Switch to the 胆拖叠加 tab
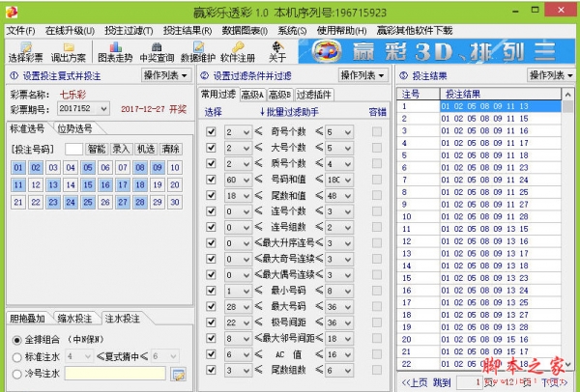The width and height of the screenshot is (580, 392). [x=27, y=318]
